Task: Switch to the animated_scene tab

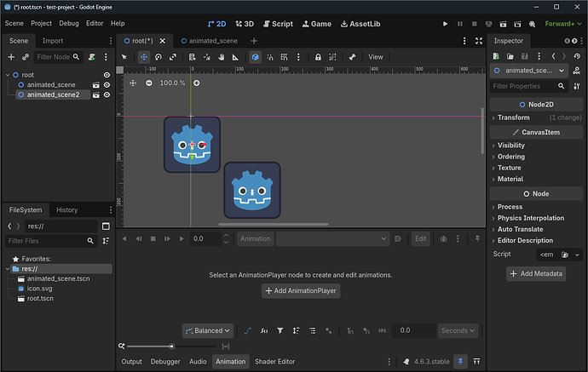Action: (x=210, y=41)
